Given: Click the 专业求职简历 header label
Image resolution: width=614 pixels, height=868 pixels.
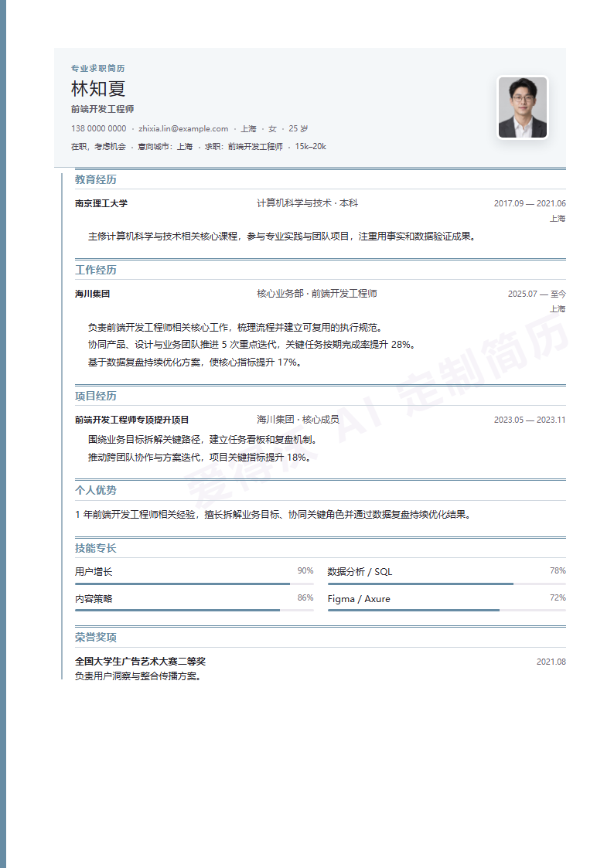Looking at the screenshot, I should pyautogui.click(x=98, y=68).
